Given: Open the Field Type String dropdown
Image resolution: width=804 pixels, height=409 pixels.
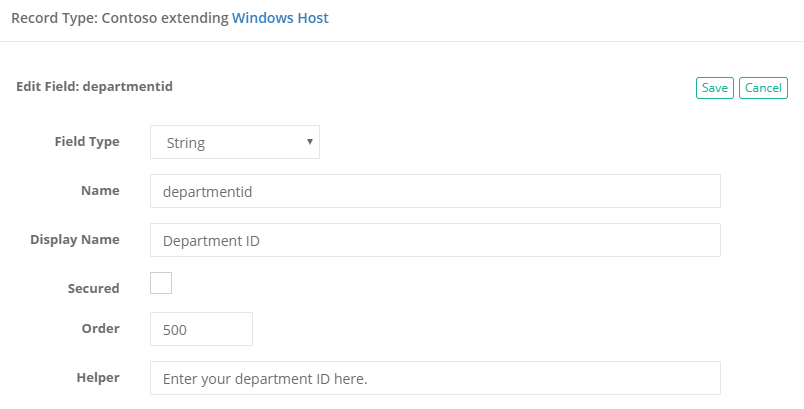Looking at the screenshot, I should coord(234,142).
